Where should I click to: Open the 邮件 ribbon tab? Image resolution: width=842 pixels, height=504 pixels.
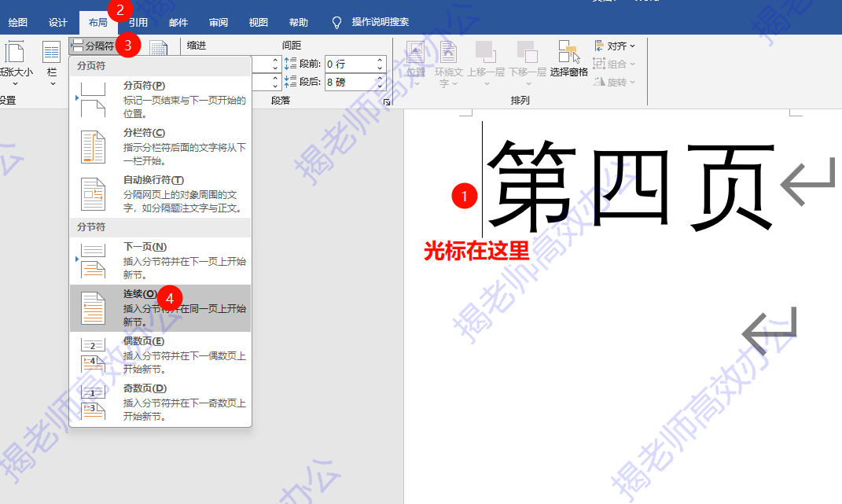178,22
